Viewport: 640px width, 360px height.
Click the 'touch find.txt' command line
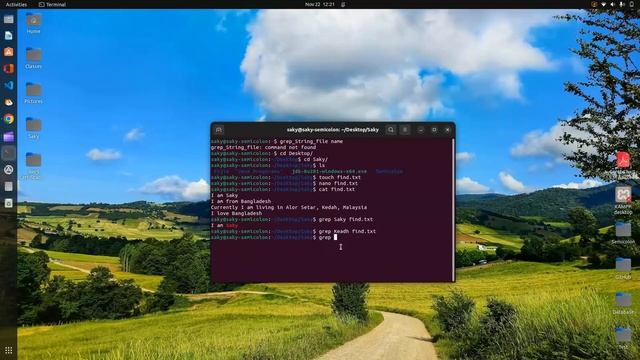(x=340, y=178)
